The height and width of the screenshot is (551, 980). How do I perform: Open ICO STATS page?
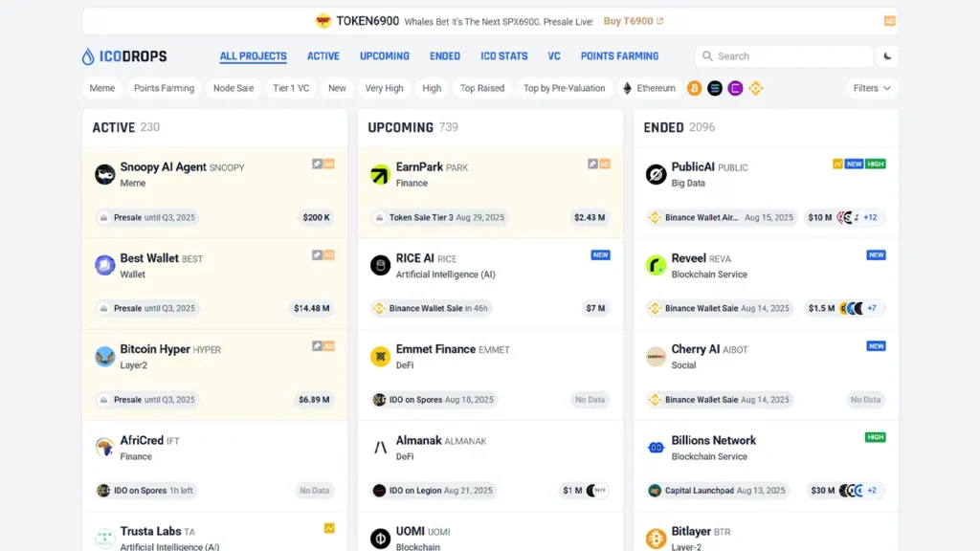coord(504,56)
